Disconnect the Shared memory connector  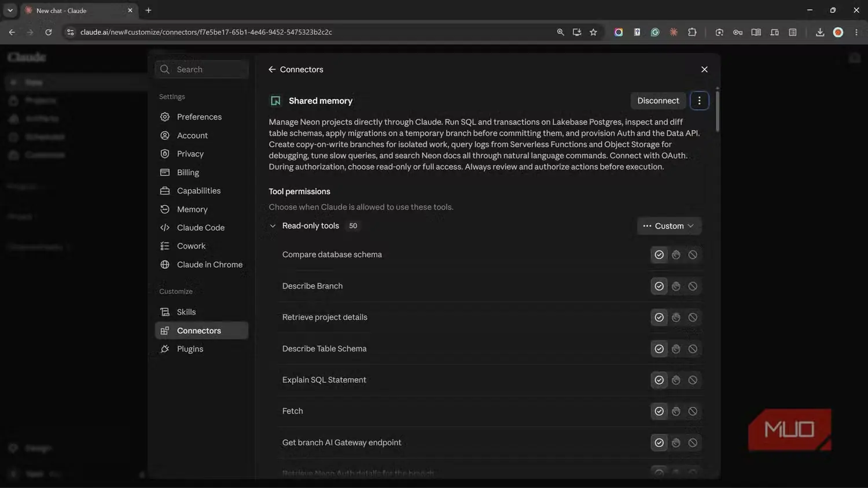pyautogui.click(x=658, y=101)
